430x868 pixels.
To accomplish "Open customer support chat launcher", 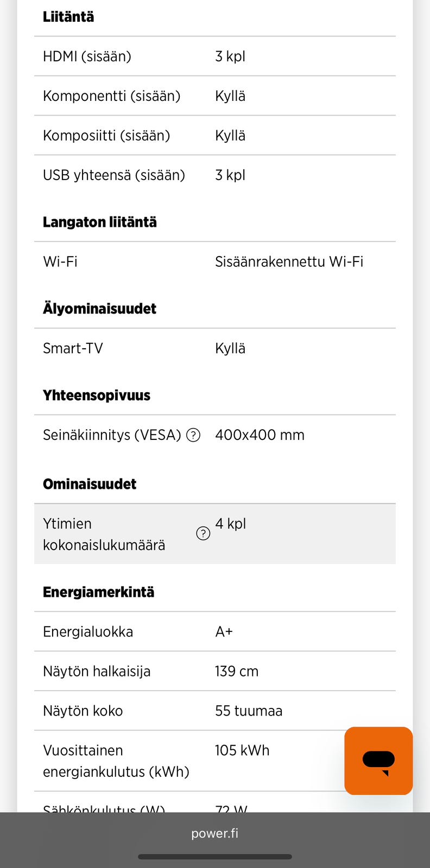I will pyautogui.click(x=378, y=761).
